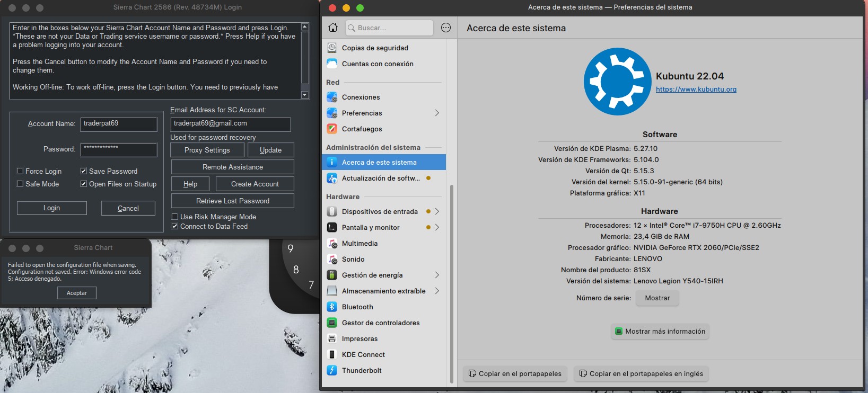Screen dimensions: 868x393
Task: Enable the Force Login checkbox
Action: pyautogui.click(x=20, y=171)
